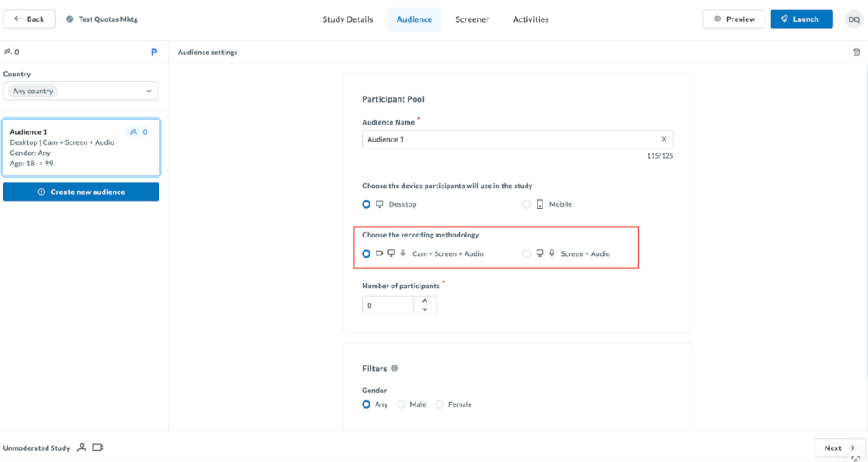868x462 pixels.
Task: Choose Female gender filter
Action: [439, 404]
